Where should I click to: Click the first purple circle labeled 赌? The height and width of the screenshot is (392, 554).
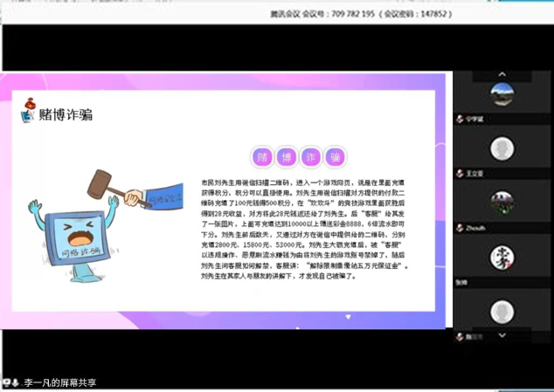pos(261,157)
